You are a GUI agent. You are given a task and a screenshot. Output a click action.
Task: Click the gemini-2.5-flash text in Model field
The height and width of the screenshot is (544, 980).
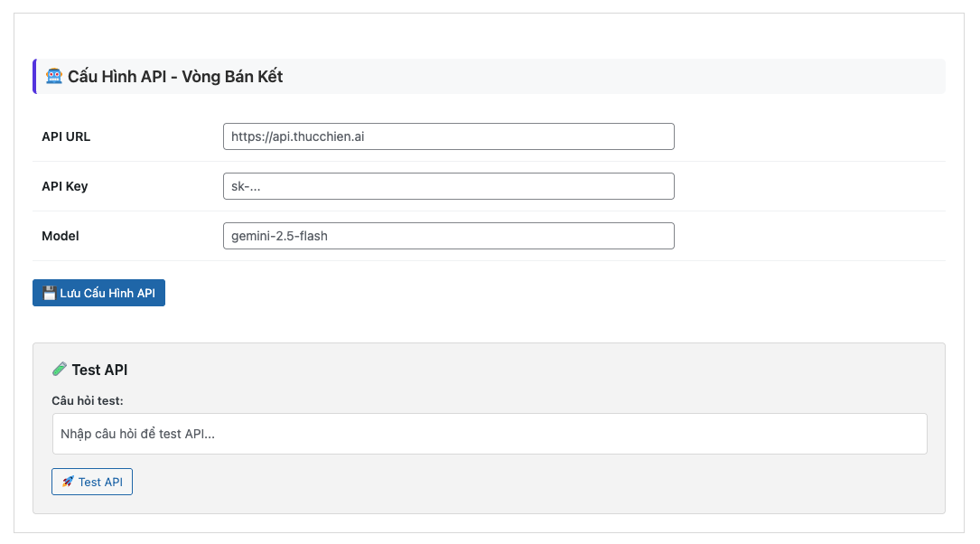click(x=279, y=236)
